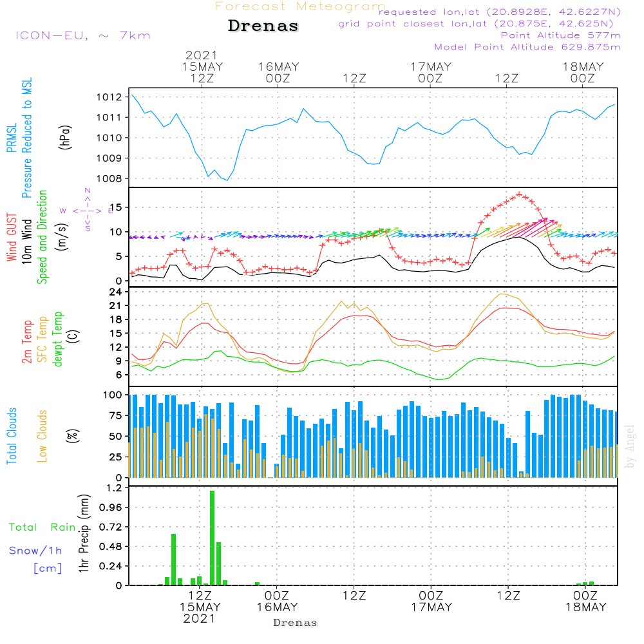Screen dimensions: 644x644
Task: Click the 21 value on temperature axis
Action: [x=115, y=305]
